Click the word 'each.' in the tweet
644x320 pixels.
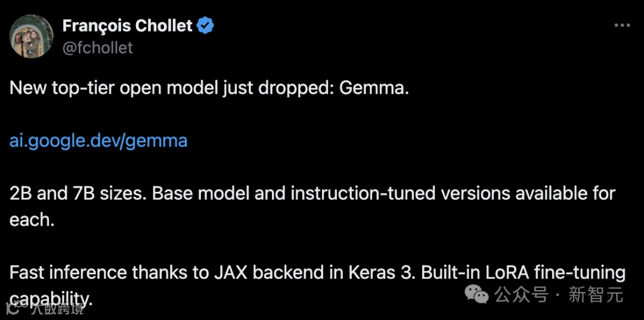[x=32, y=220]
